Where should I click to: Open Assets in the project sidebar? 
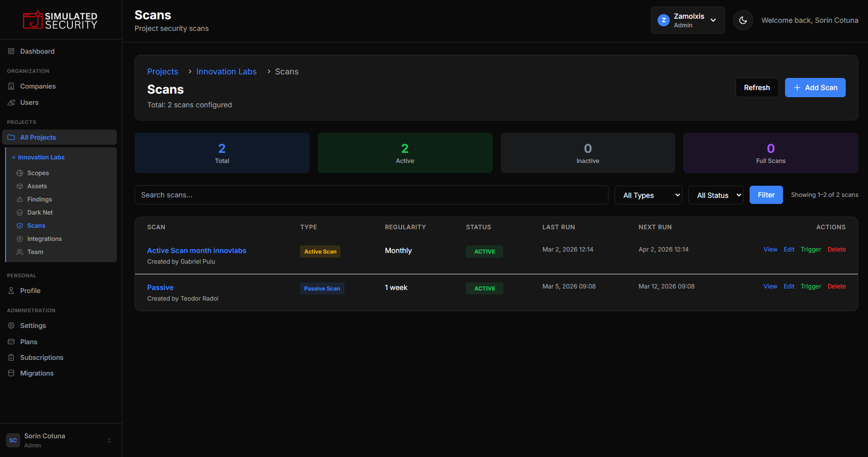pyautogui.click(x=37, y=186)
